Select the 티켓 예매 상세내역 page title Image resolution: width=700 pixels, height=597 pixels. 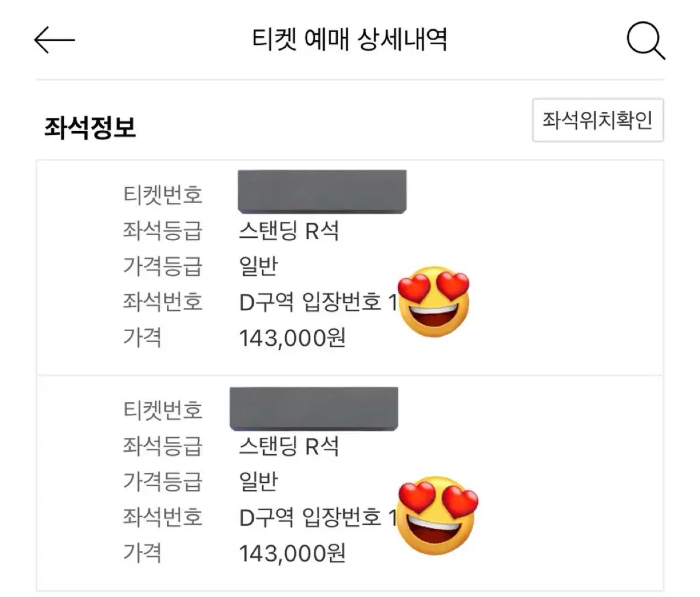point(349,40)
